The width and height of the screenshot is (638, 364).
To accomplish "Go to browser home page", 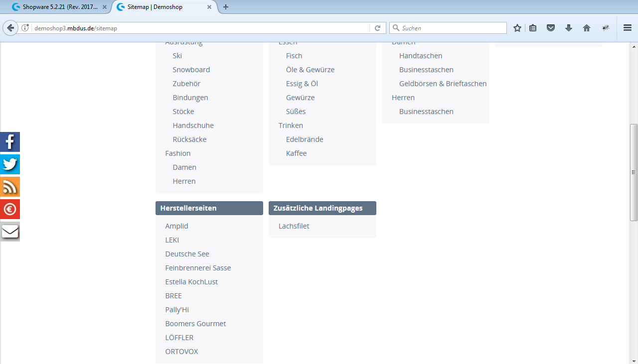I will [x=587, y=28].
